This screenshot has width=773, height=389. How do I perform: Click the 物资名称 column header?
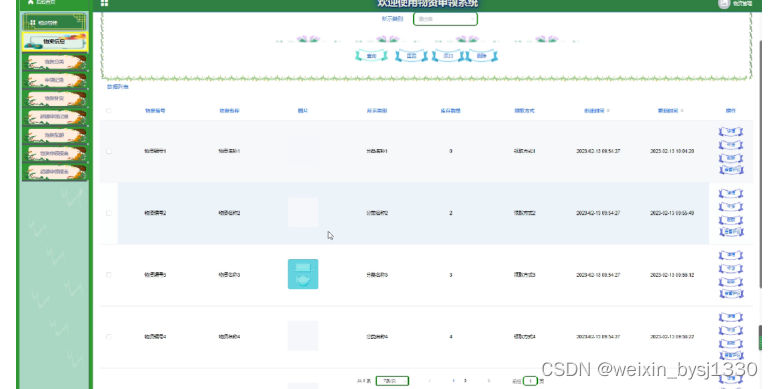click(229, 110)
